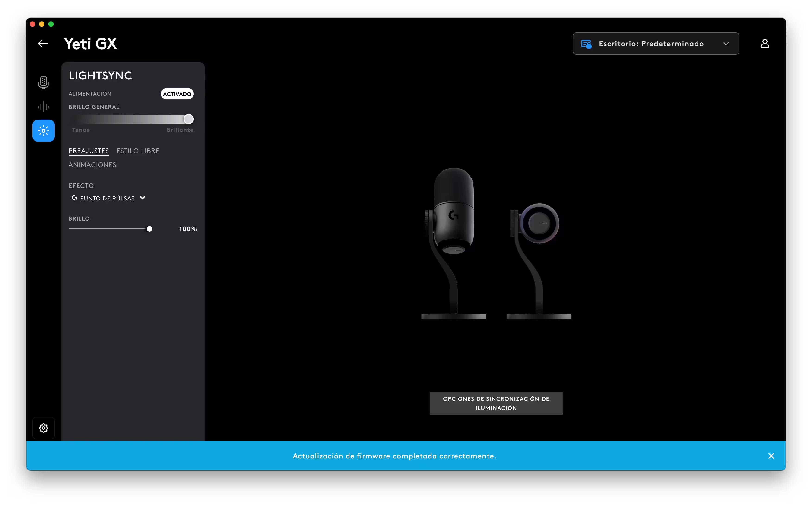
Task: Switch to the ANIMACIONES tab
Action: point(92,165)
